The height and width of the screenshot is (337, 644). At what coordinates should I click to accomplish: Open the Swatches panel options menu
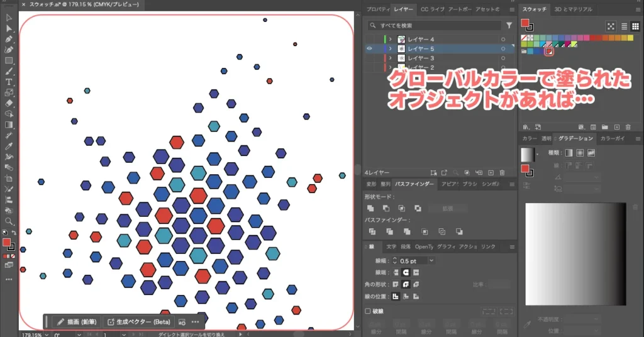point(638,9)
